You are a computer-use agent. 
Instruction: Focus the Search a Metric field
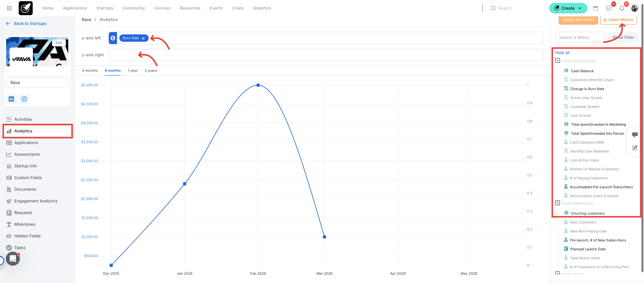coord(580,38)
